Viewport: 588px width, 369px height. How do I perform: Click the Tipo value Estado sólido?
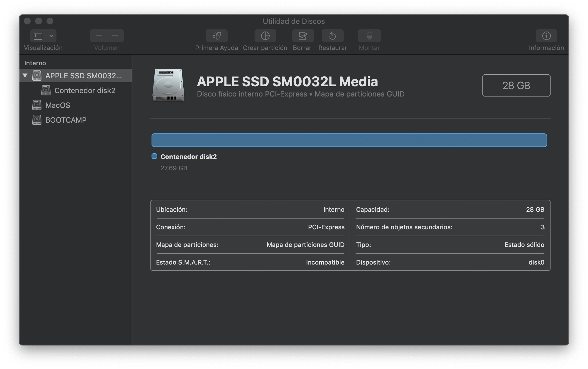pyautogui.click(x=524, y=245)
